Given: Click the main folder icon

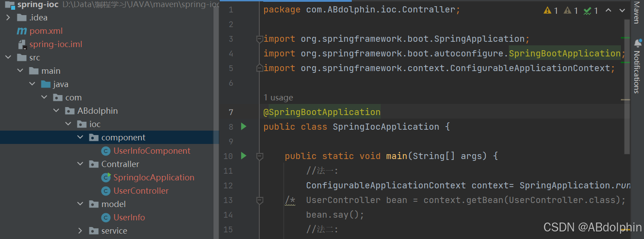Looking at the screenshot, I should pos(34,71).
